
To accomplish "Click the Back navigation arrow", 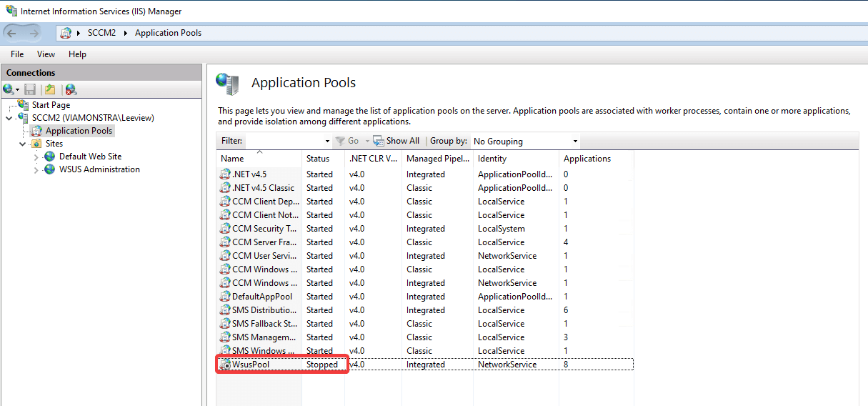I will click(x=11, y=33).
